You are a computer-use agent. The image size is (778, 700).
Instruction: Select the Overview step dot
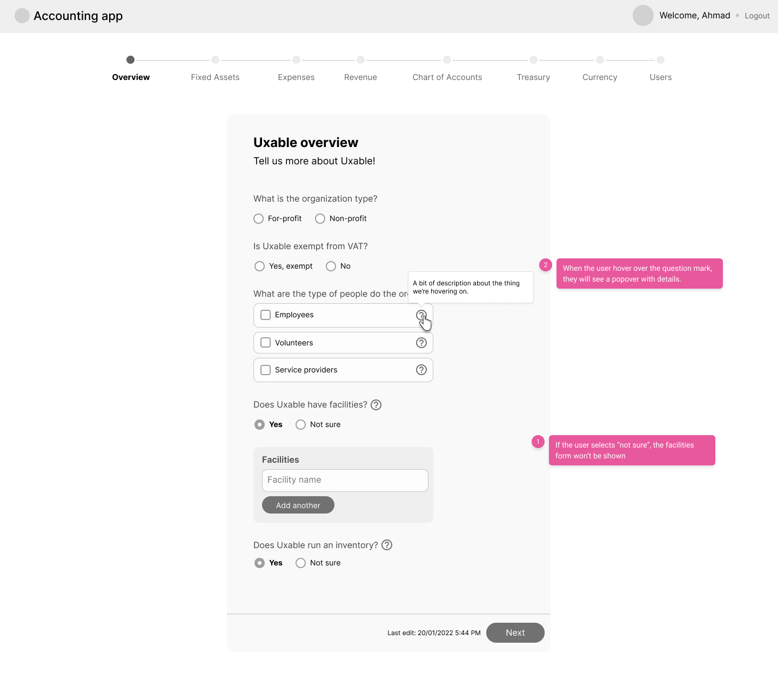pyautogui.click(x=131, y=60)
